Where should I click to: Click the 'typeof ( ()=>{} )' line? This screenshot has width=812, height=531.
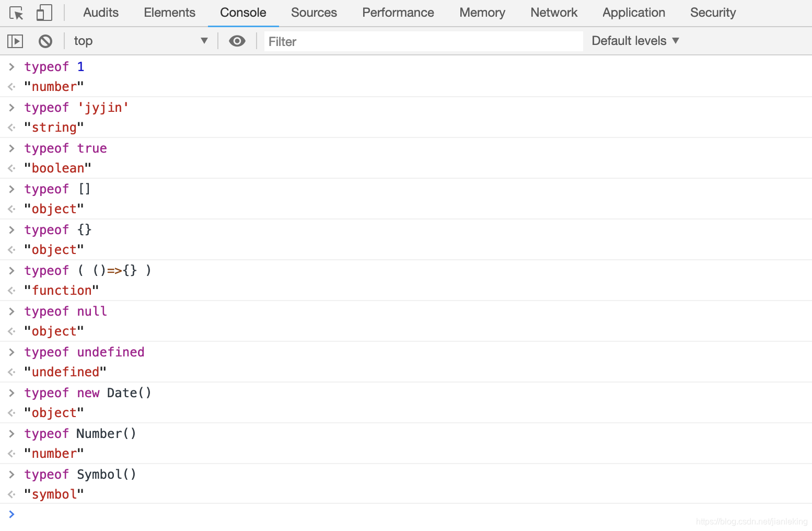(x=88, y=271)
